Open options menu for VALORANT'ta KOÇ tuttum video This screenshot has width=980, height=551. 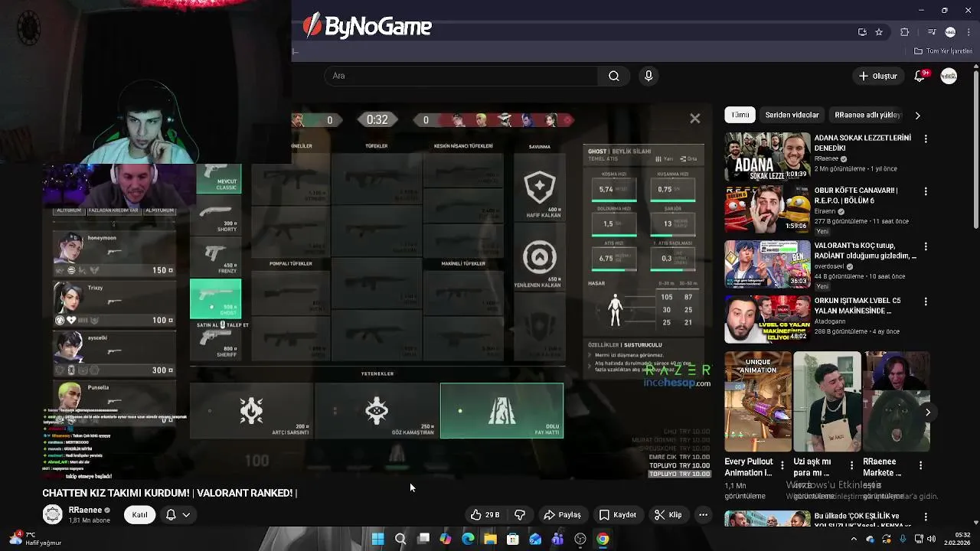926,246
